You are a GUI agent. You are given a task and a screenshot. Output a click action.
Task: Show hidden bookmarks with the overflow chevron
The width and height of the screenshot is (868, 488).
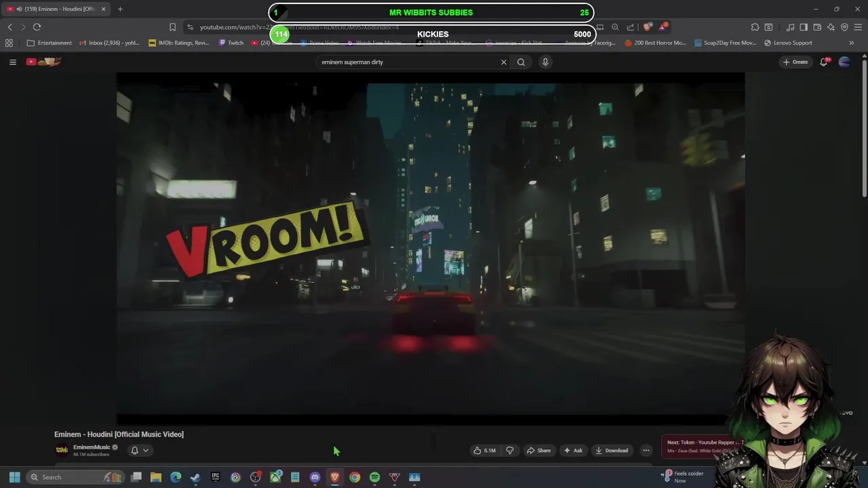tap(852, 43)
